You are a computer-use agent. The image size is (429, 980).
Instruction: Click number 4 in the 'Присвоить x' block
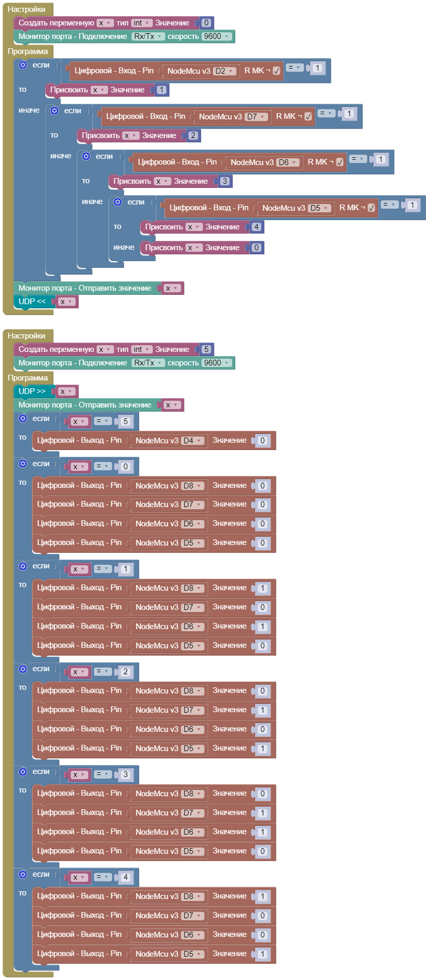256,227
